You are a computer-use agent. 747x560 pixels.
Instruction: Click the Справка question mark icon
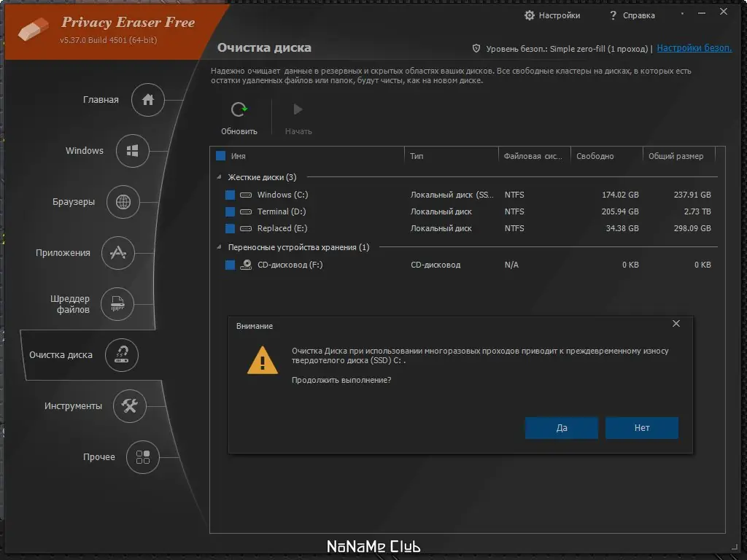point(613,15)
